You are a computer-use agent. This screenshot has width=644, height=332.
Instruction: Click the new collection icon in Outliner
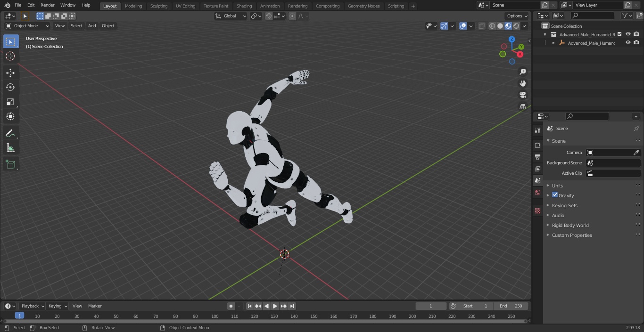coord(639,16)
